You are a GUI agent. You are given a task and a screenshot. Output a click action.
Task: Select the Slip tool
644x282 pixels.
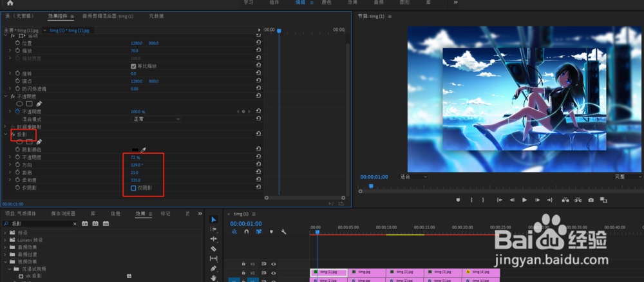[x=213, y=259]
